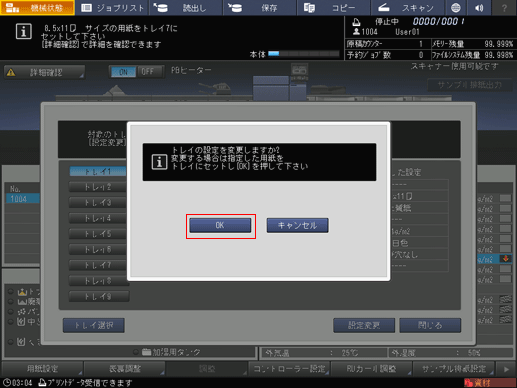Click ファイルシステム残量 99.998% value
This screenshot has height=388, width=517.
click(x=499, y=55)
